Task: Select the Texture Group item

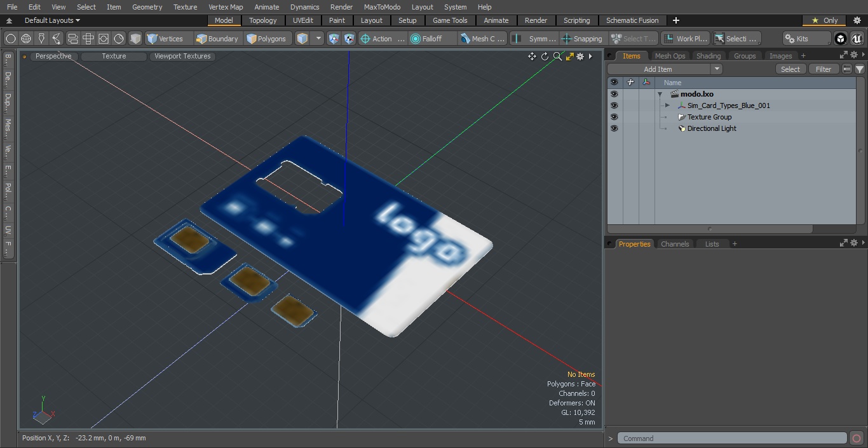Action: click(709, 117)
